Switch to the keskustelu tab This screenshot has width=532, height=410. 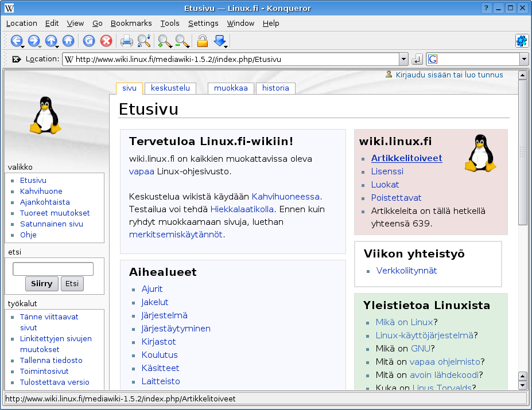[x=170, y=88]
